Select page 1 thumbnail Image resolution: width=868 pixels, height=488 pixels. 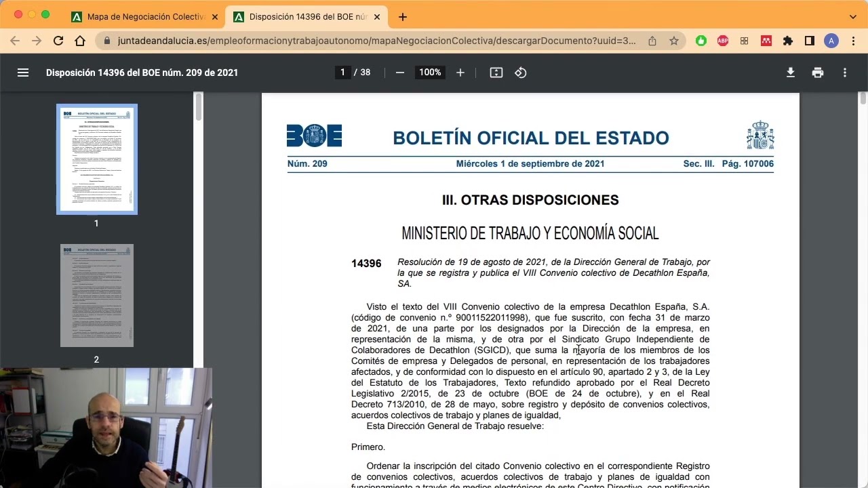pos(97,159)
